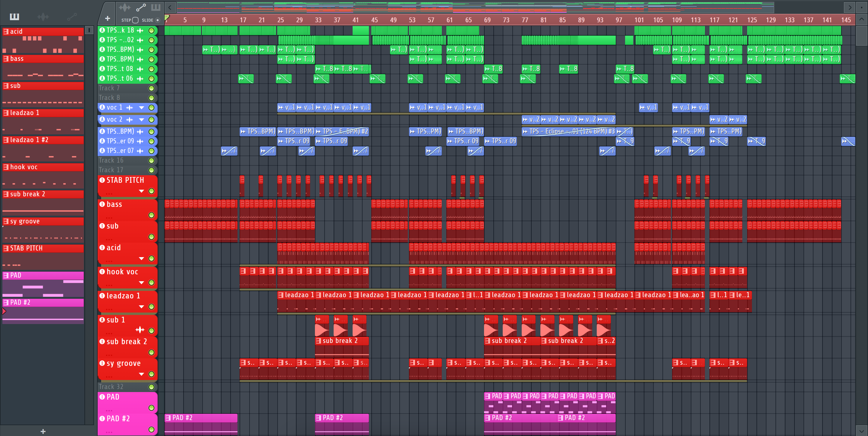Image resolution: width=868 pixels, height=436 pixels.
Task: Click the waveform icon on track TPS..er 07
Action: pos(140,151)
